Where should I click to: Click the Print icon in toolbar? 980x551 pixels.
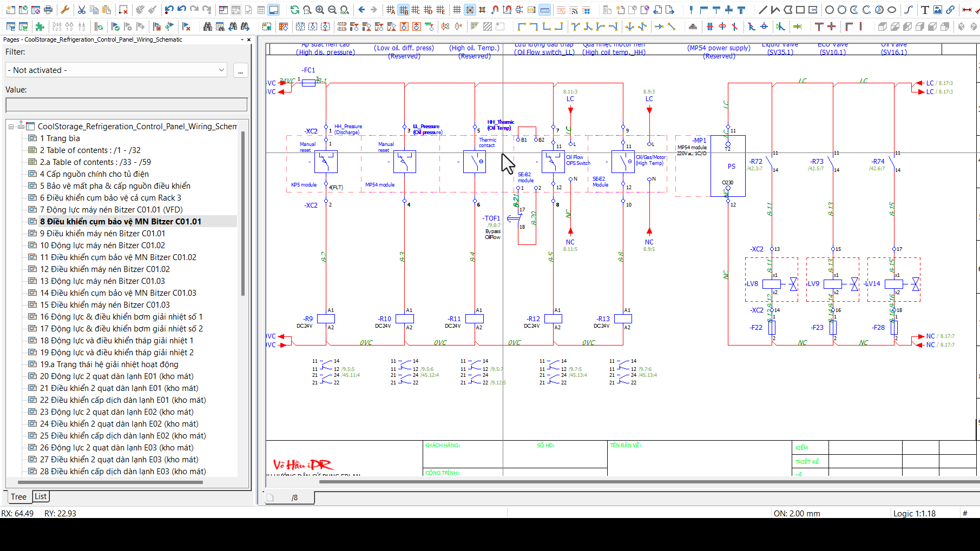coord(48,10)
